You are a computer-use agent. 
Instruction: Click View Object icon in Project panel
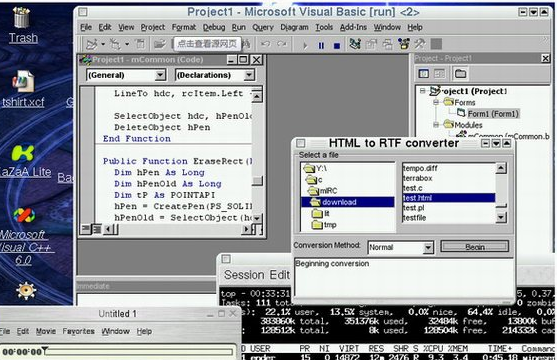pos(439,74)
